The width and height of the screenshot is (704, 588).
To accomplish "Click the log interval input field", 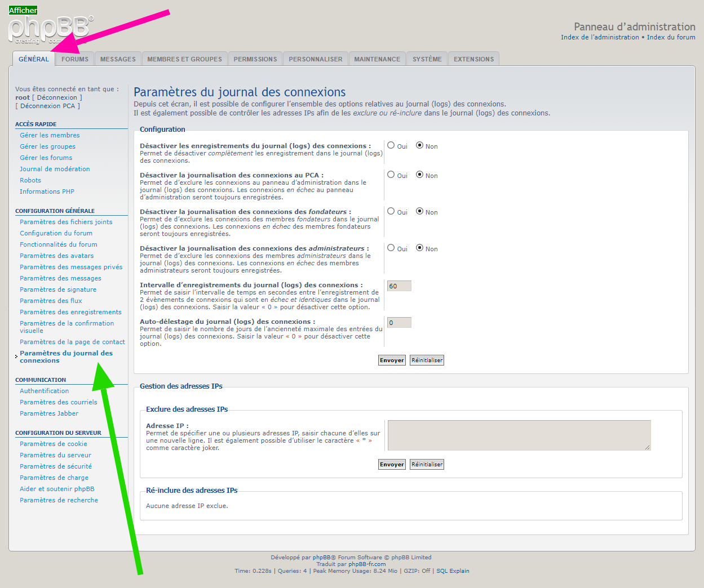I will (399, 286).
